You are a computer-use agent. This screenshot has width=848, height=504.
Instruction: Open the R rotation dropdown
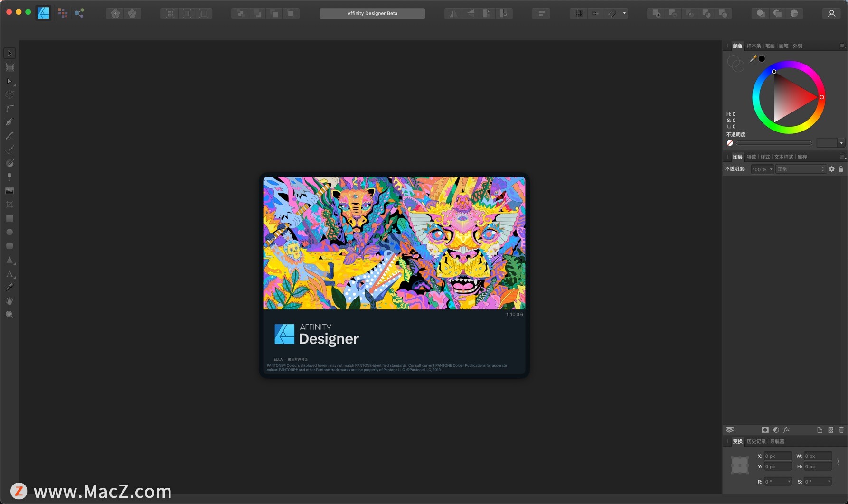[789, 482]
